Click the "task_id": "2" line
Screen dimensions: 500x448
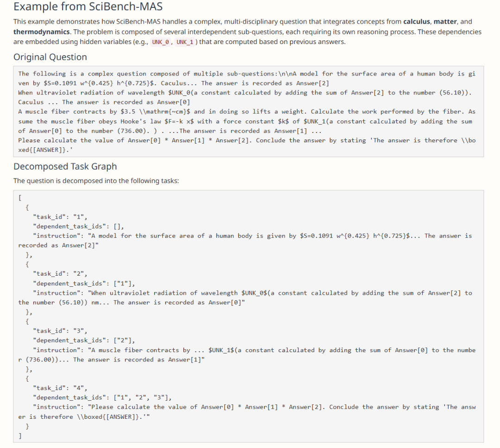(60, 273)
